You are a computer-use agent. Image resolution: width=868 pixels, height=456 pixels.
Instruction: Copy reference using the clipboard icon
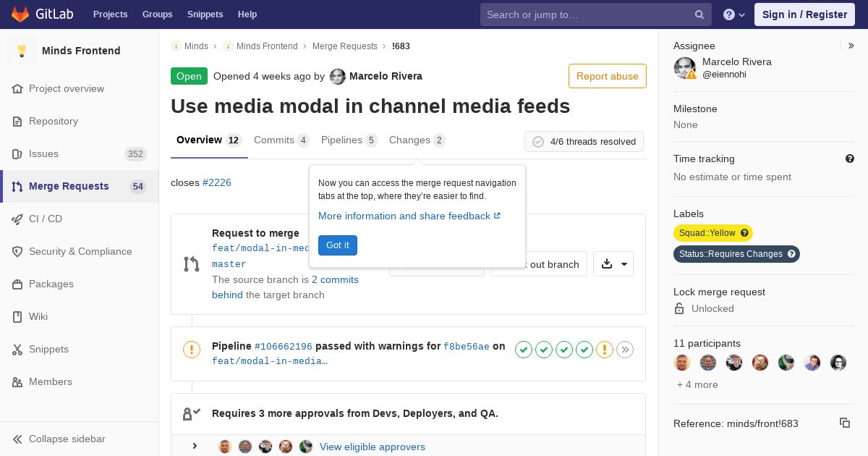point(845,423)
